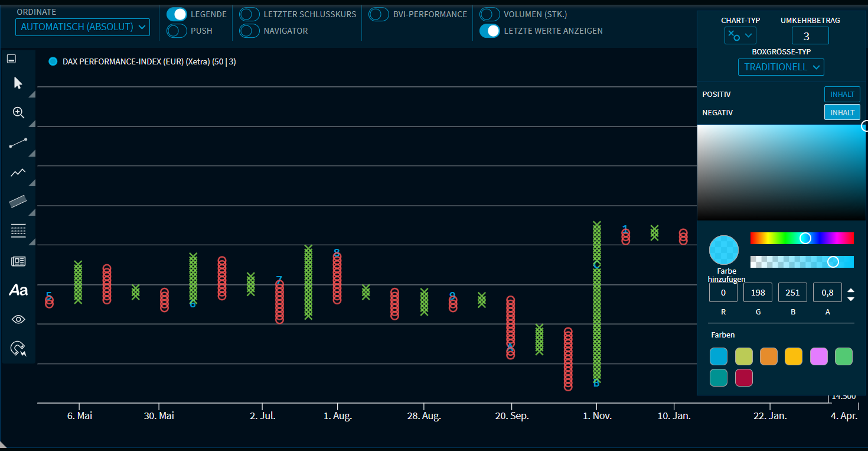Activate the zoom magnifier tool
868x451 pixels.
click(18, 112)
